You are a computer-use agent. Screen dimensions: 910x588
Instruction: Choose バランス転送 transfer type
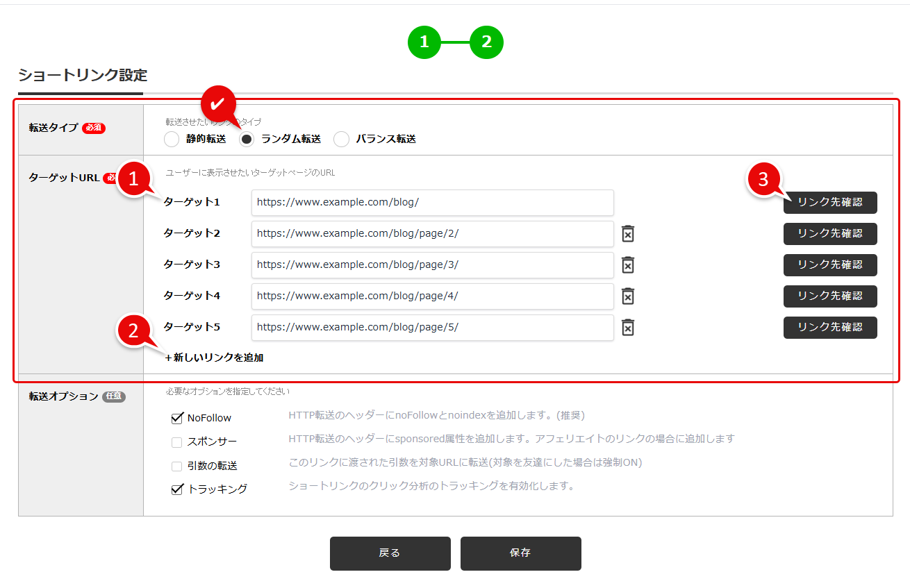(x=341, y=139)
